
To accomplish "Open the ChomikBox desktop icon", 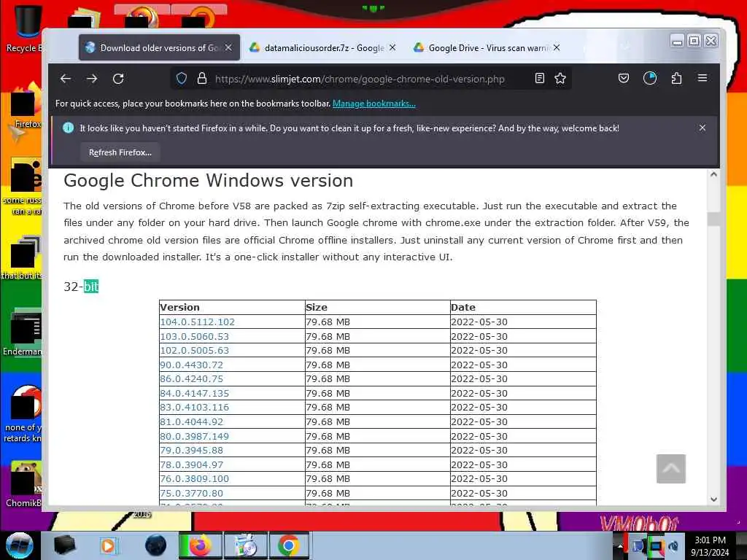I will coord(24,484).
